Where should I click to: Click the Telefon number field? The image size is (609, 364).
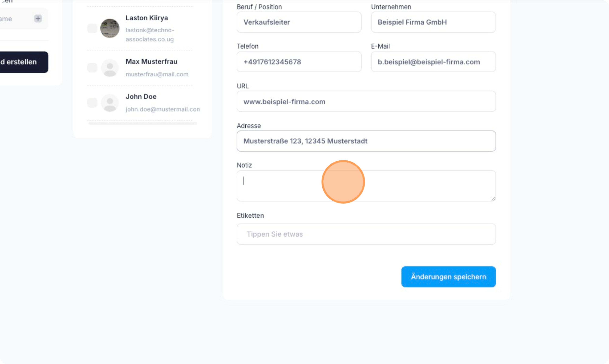pos(299,62)
